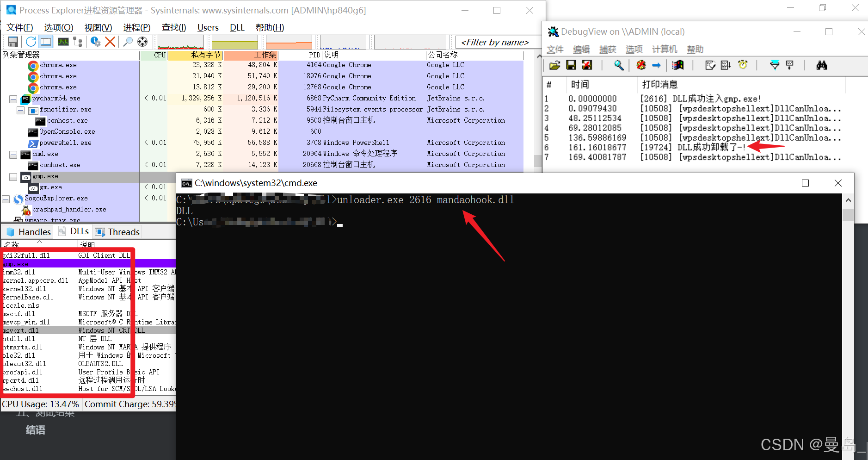This screenshot has height=460, width=868.
Task: Click the Filter by name field
Action: coord(498,42)
